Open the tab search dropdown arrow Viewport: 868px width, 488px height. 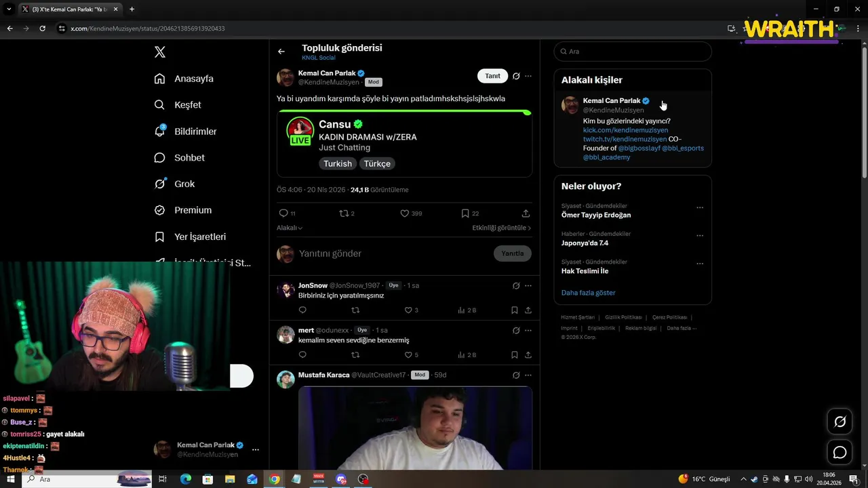(x=9, y=9)
